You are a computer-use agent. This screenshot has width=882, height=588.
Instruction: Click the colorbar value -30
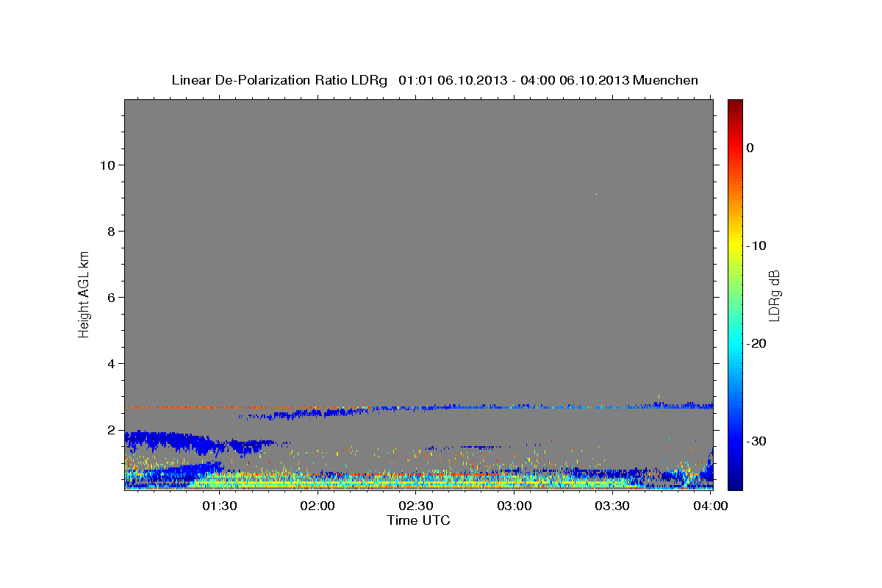(x=756, y=441)
